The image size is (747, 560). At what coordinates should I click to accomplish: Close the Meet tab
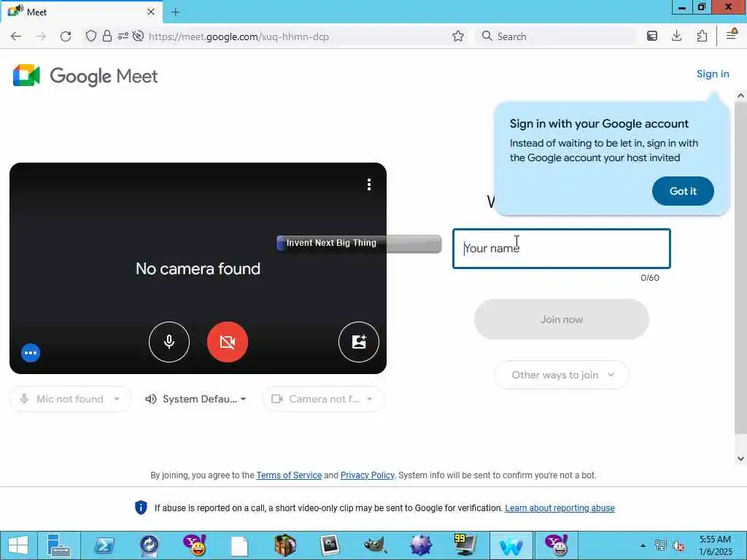151,12
